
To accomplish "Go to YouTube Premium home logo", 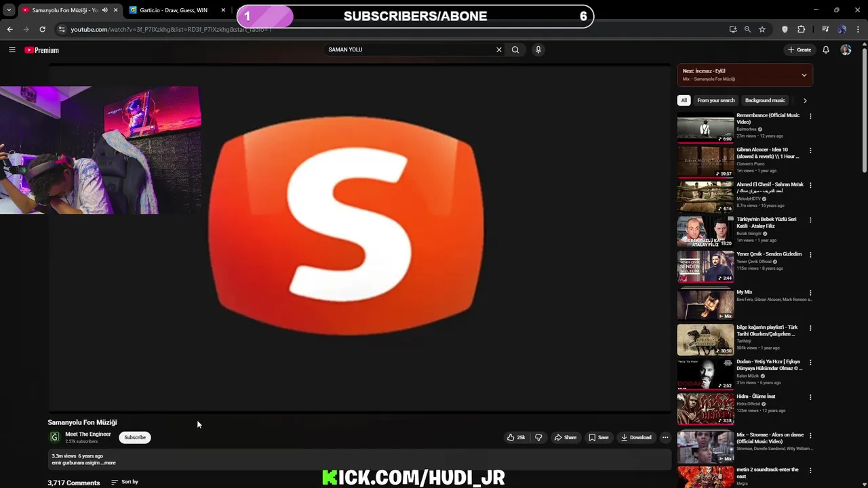I will pyautogui.click(x=42, y=50).
